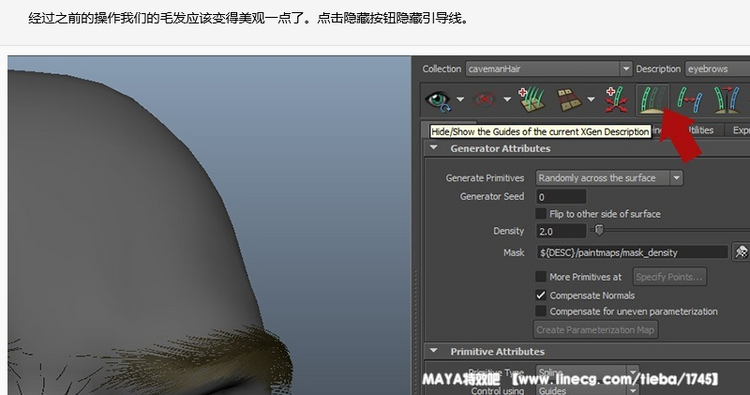Image resolution: width=750 pixels, height=395 pixels.
Task: Click 'Create Parameterization Map' button
Action: tap(596, 329)
